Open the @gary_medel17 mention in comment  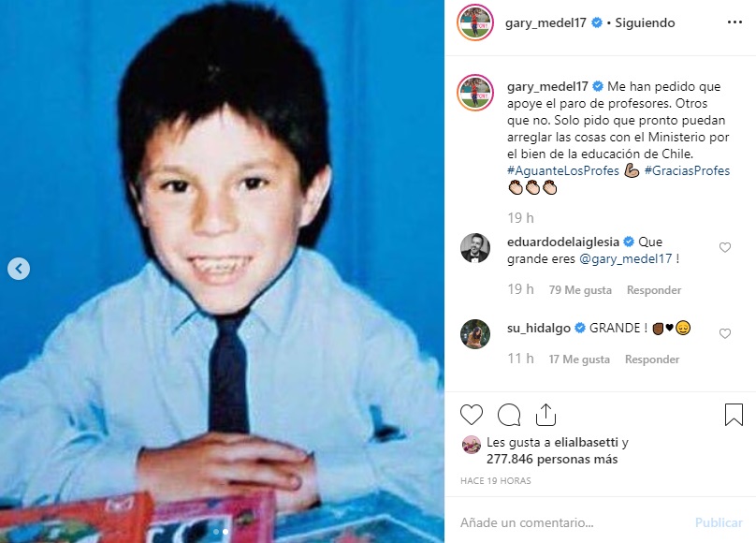(x=625, y=259)
